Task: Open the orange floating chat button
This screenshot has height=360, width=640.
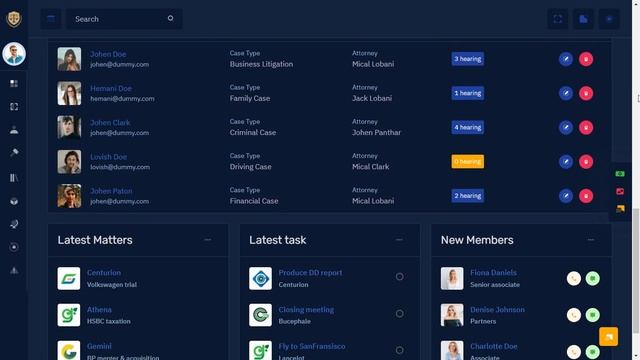Action: 608,337
